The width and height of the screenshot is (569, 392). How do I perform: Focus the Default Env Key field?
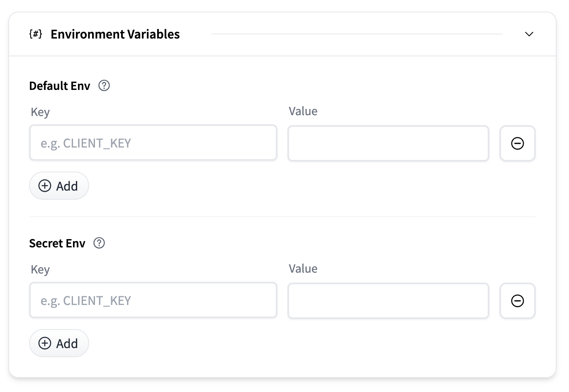[x=153, y=143]
